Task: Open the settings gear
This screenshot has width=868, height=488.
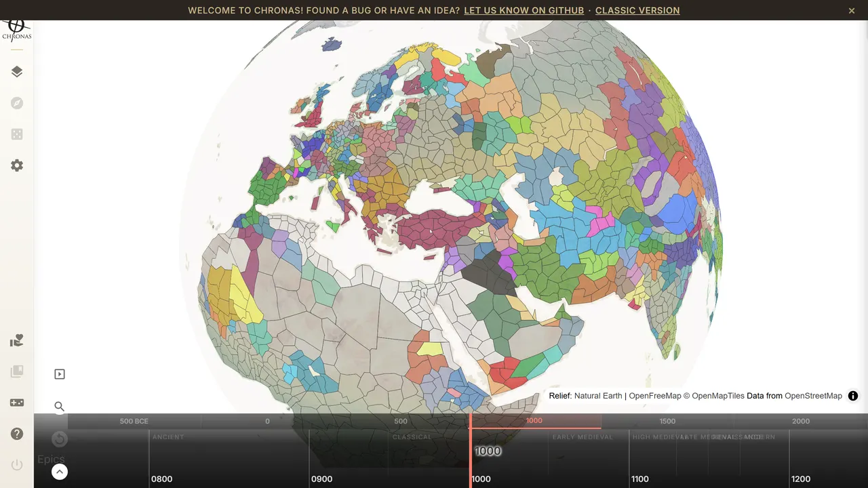Action: coord(17,165)
